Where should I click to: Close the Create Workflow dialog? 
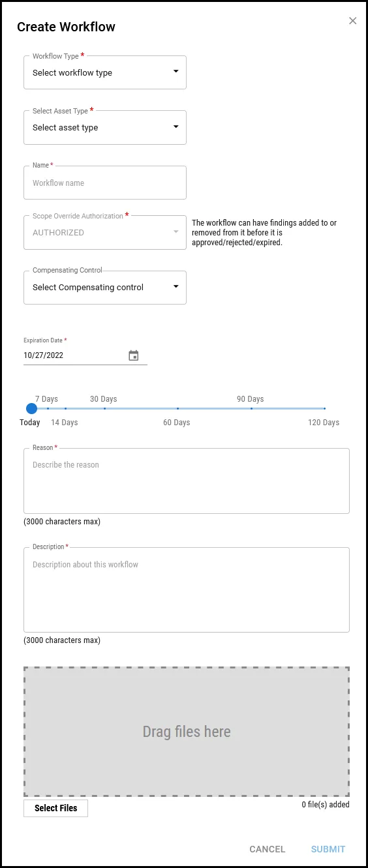(353, 21)
